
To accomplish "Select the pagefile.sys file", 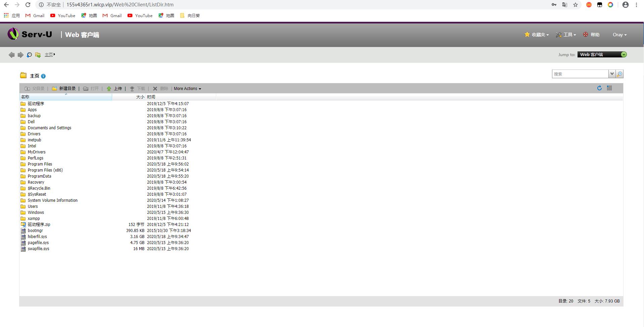I will click(38, 243).
